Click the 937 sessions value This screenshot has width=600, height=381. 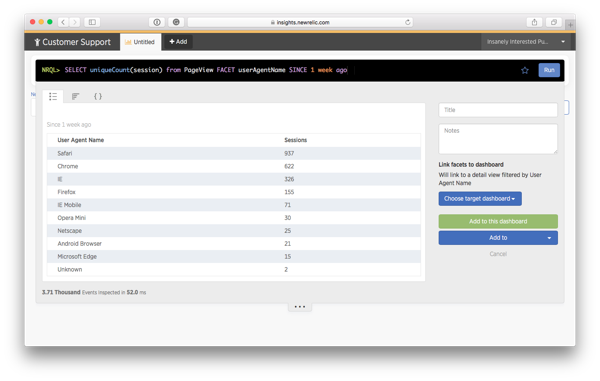point(289,153)
